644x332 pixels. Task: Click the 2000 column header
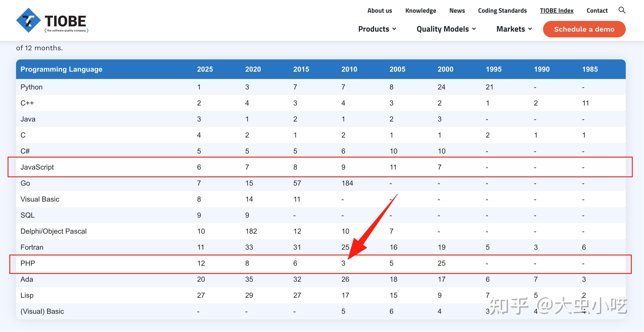point(445,69)
